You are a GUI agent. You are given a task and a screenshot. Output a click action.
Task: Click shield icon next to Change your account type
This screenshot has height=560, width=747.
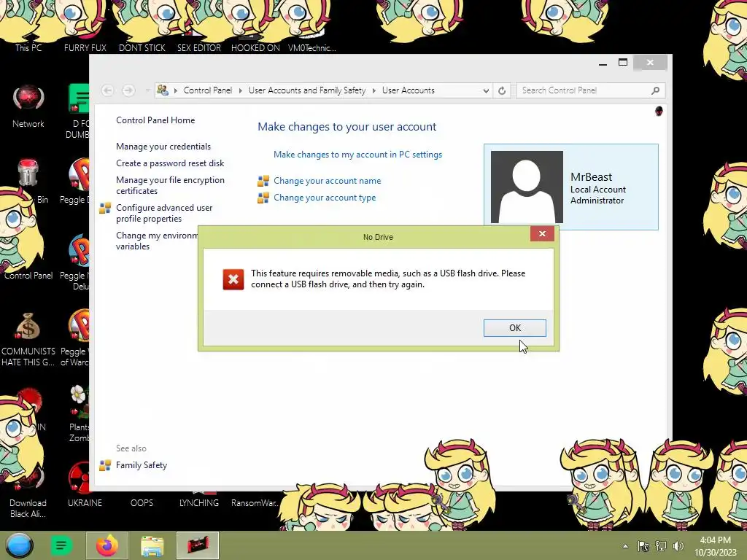coord(263,197)
